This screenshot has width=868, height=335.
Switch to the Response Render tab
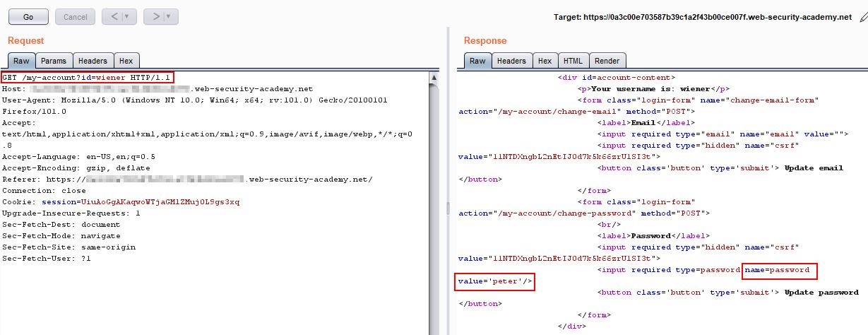[607, 61]
